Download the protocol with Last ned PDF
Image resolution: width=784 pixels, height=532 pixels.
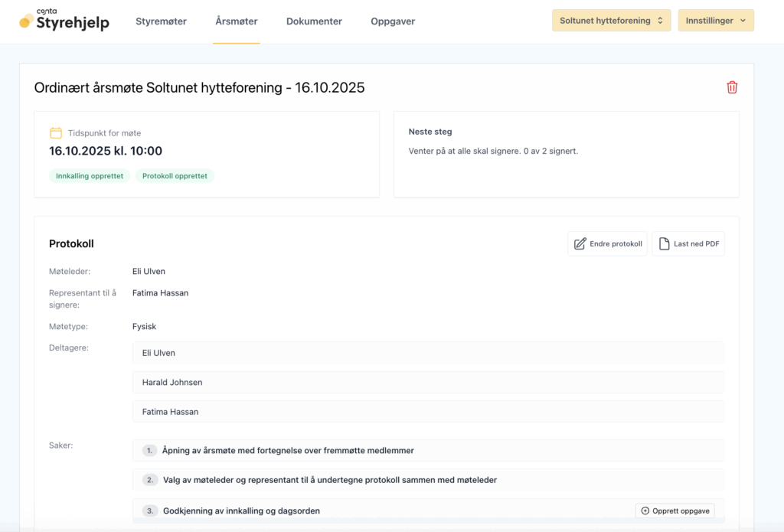coord(688,243)
